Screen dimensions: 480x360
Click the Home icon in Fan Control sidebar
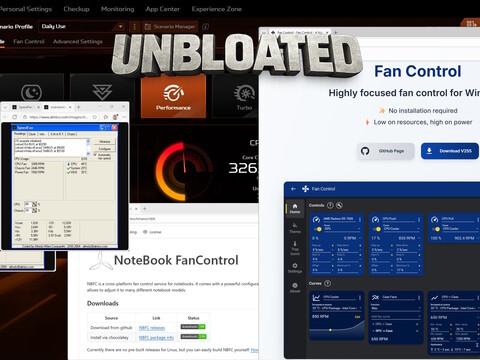[295, 209]
